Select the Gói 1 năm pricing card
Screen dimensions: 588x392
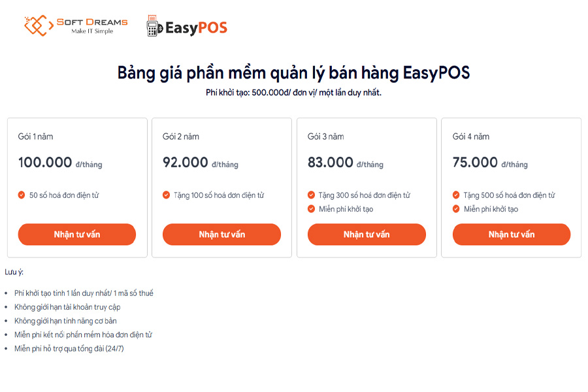click(76, 186)
